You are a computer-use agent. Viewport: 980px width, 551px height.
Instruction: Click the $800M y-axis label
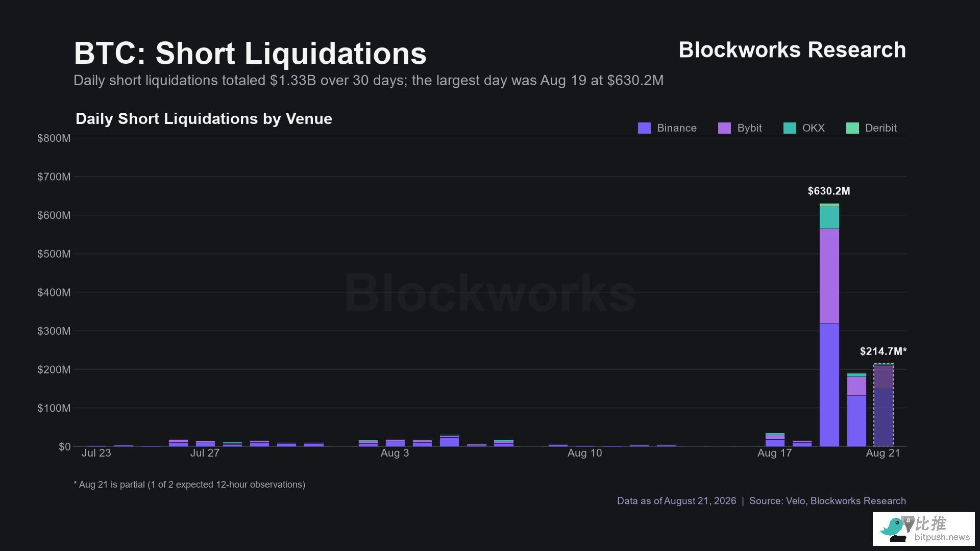pyautogui.click(x=54, y=138)
